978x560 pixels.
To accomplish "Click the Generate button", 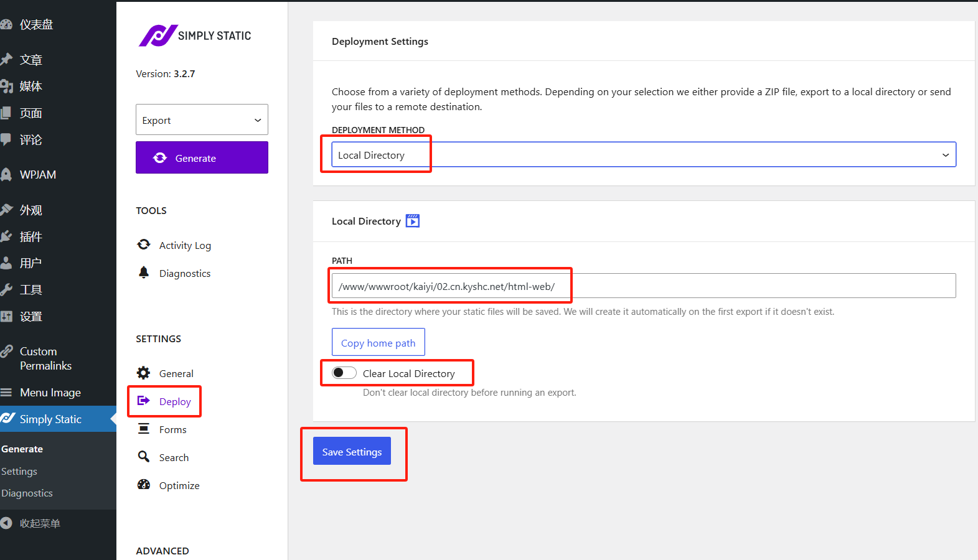I will tap(202, 157).
